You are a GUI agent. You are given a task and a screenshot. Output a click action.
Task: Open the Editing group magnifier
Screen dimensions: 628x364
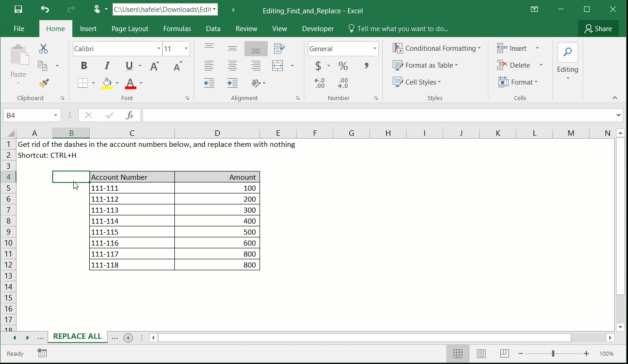pos(568,52)
